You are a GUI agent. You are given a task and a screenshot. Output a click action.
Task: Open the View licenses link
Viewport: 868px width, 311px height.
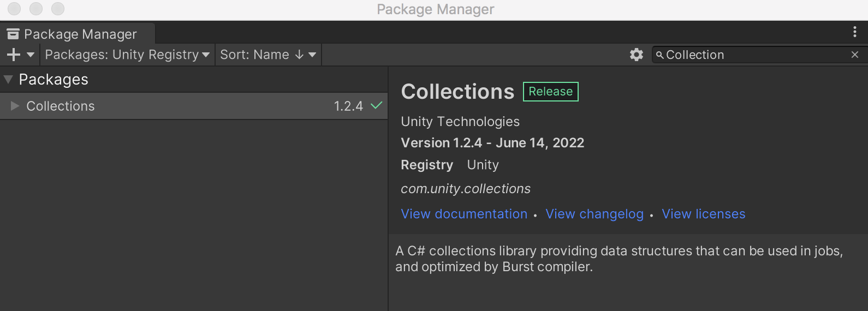pos(703,214)
